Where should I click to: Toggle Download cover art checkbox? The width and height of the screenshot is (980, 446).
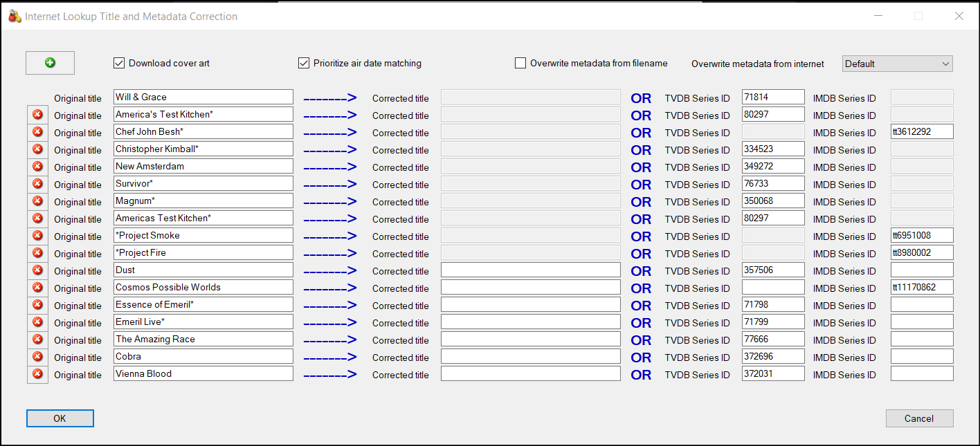tap(119, 63)
